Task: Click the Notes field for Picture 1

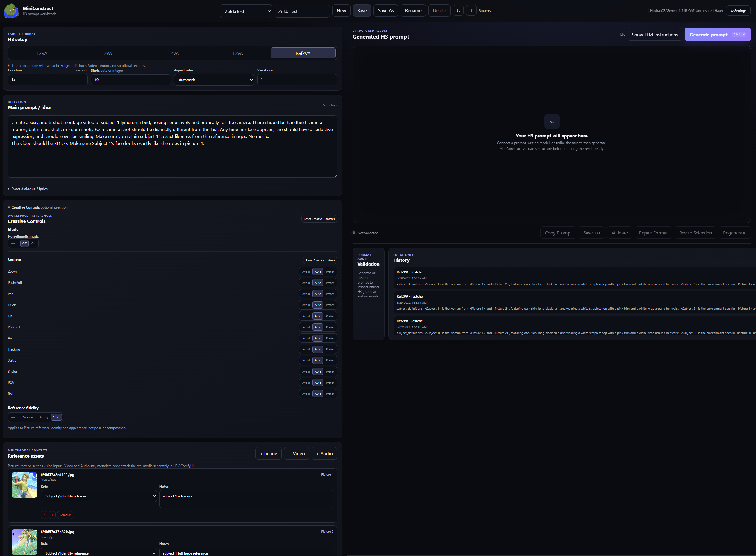Action: point(246,499)
